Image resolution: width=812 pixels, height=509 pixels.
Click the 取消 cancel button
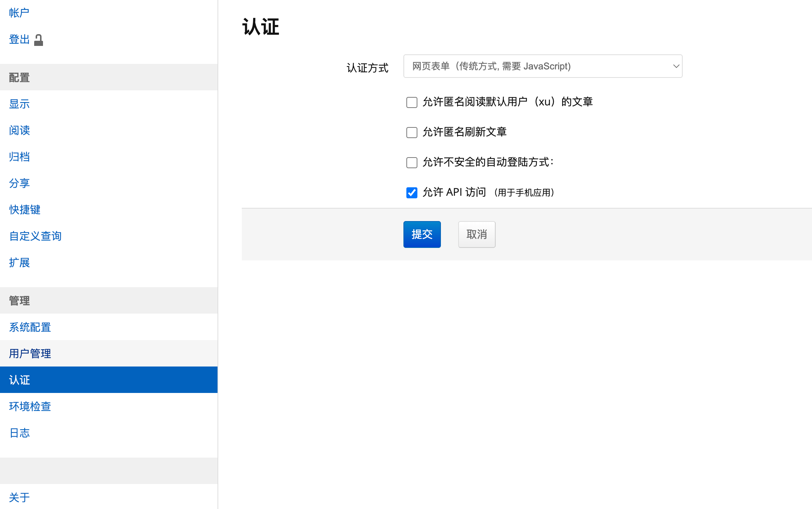pyautogui.click(x=476, y=234)
